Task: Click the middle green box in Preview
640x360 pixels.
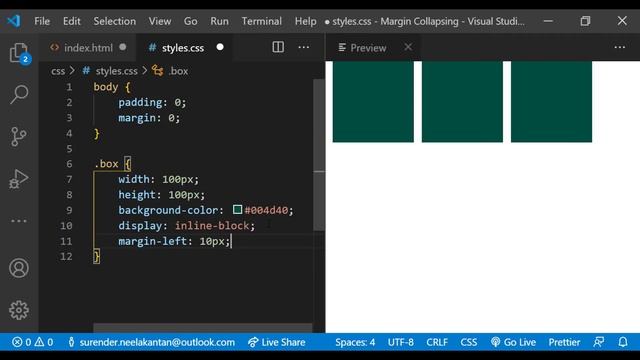Action: click(x=462, y=102)
